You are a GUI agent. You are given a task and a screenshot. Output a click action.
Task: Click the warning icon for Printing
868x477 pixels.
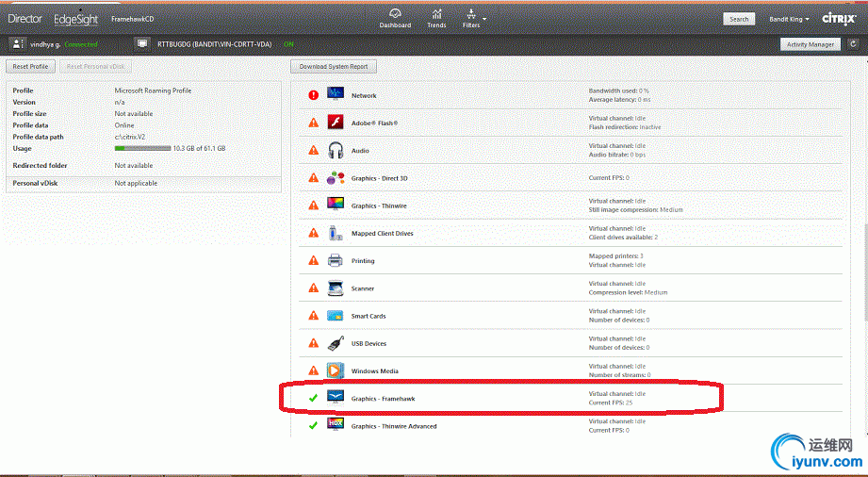313,260
